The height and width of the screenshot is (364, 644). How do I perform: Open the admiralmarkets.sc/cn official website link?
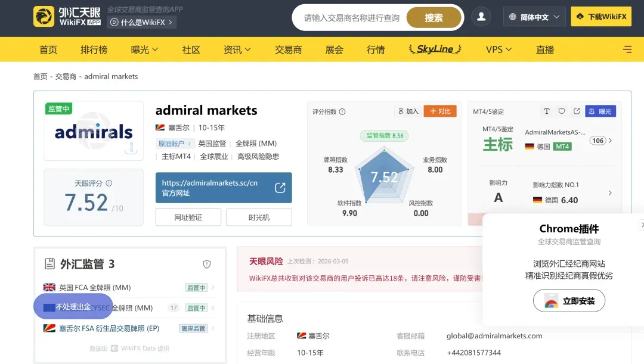click(224, 188)
